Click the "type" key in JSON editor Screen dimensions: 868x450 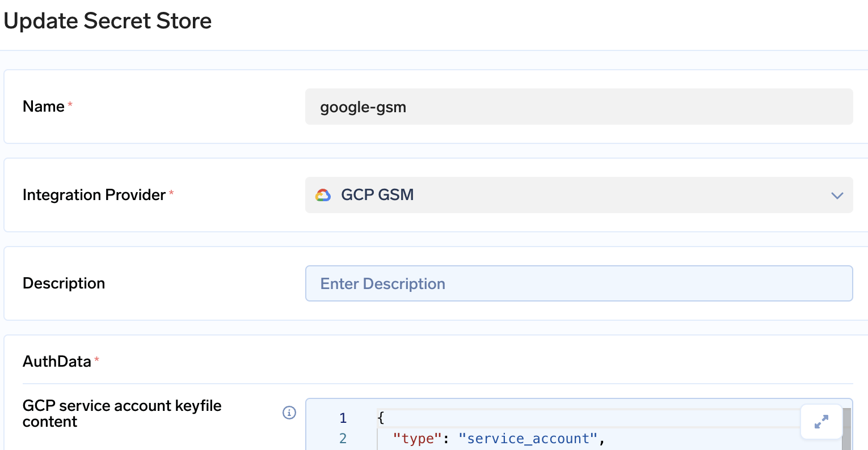coord(417,439)
